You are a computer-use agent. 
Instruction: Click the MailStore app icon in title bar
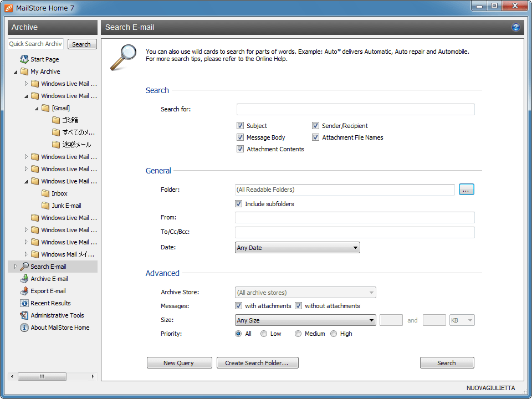coord(9,8)
